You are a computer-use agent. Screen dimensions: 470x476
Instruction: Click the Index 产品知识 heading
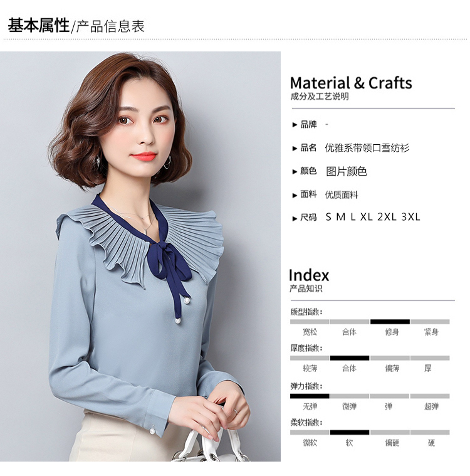click(x=309, y=280)
